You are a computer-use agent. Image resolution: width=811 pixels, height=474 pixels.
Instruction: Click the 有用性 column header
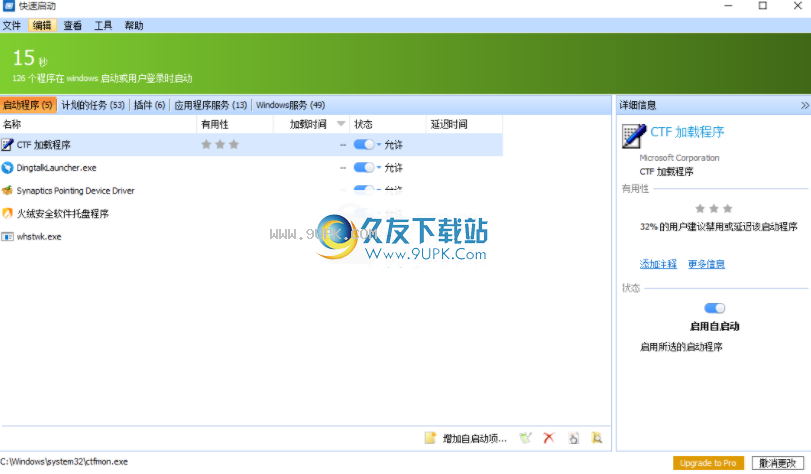(235, 124)
